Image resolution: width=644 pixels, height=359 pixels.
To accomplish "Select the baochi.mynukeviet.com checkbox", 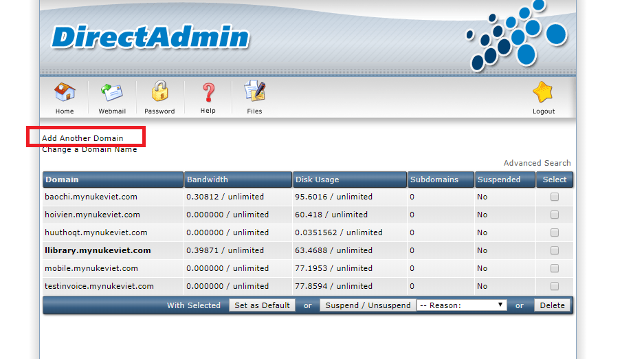I will coord(555,197).
